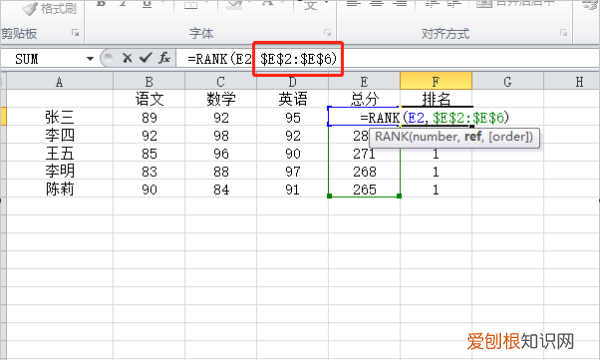Image resolution: width=600 pixels, height=360 pixels.
Task: Click the rank cell in 陈莉's row
Action: [436, 189]
